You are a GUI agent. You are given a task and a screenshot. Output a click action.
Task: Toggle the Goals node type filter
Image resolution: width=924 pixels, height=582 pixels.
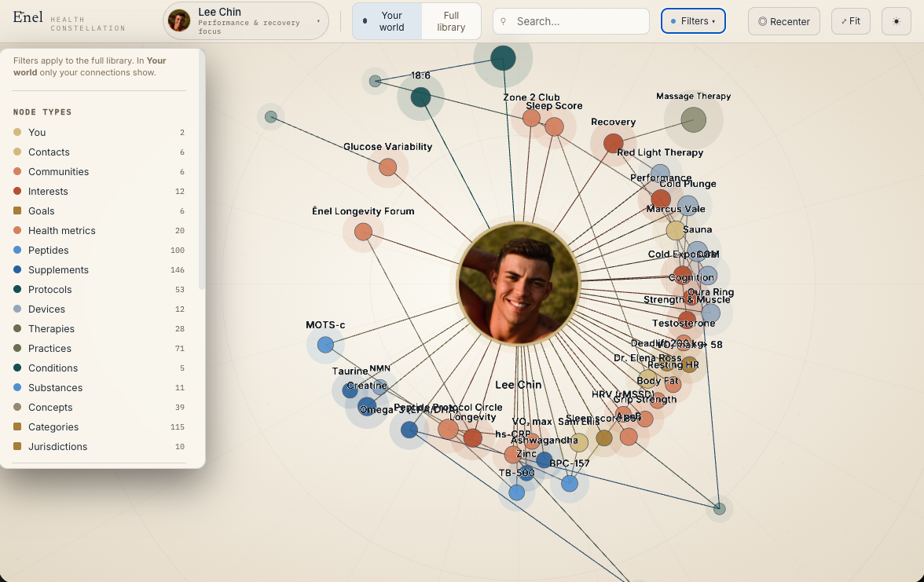pyautogui.click(x=99, y=210)
